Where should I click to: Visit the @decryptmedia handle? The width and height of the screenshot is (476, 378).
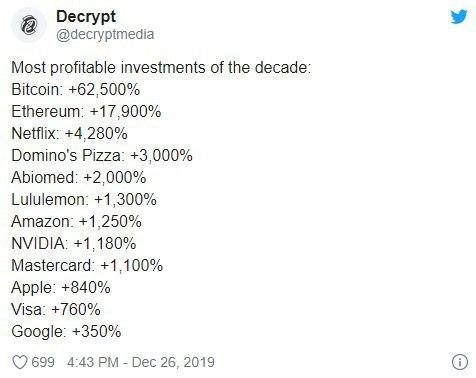click(x=105, y=34)
